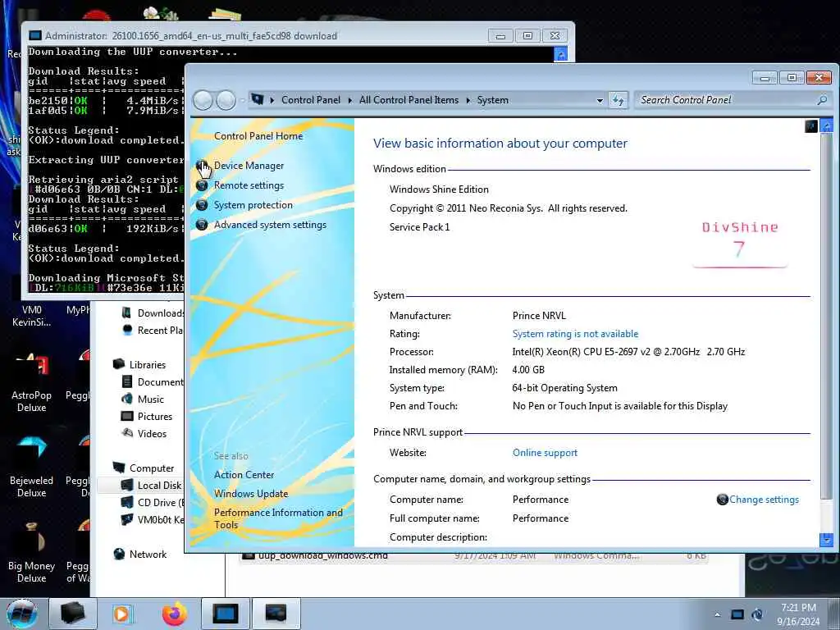Expand the arrow after Control Panel breadcrumb
840x630 pixels.
pyautogui.click(x=349, y=100)
